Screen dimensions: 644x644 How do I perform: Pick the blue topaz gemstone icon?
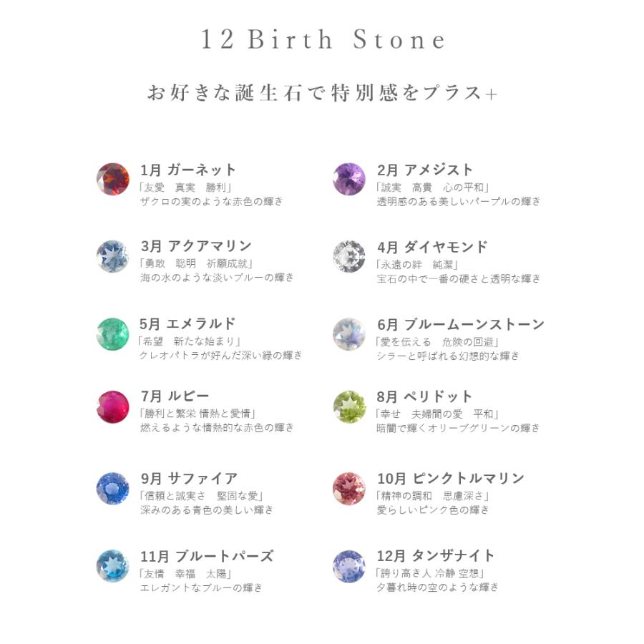coord(113,566)
